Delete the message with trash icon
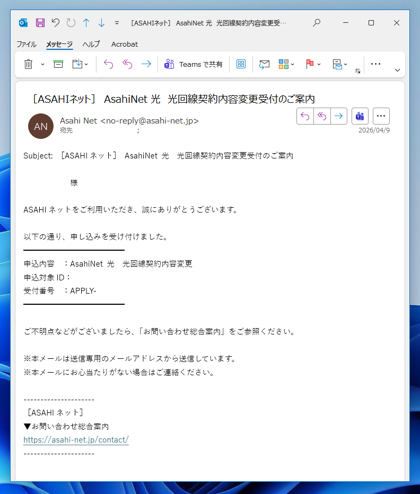Viewport: 420px width, 494px height. click(x=28, y=64)
